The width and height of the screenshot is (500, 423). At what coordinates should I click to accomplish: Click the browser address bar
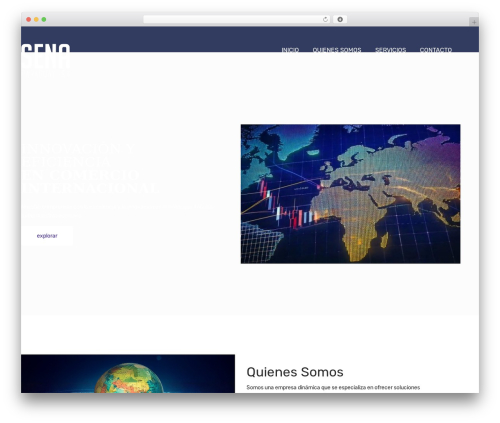pos(237,20)
